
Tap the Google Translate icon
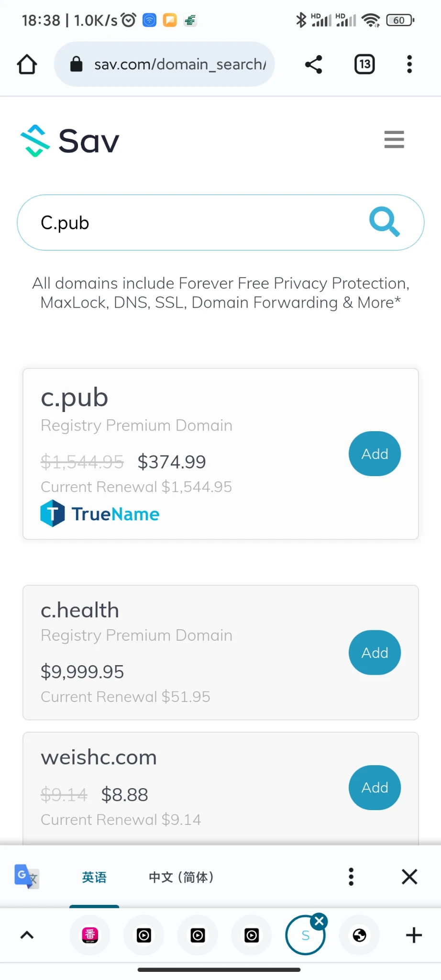[x=26, y=877]
